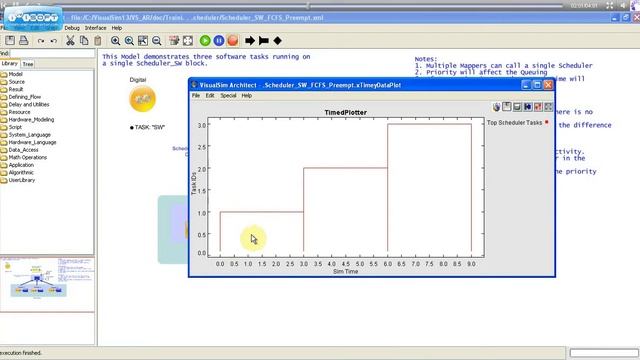Open the main window Help menu
The image size is (640, 360).
(x=117, y=28)
